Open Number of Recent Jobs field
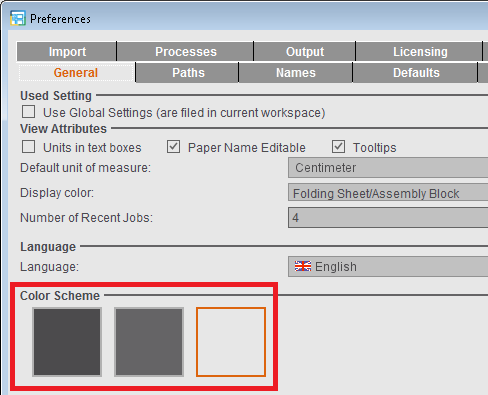 tap(388, 218)
